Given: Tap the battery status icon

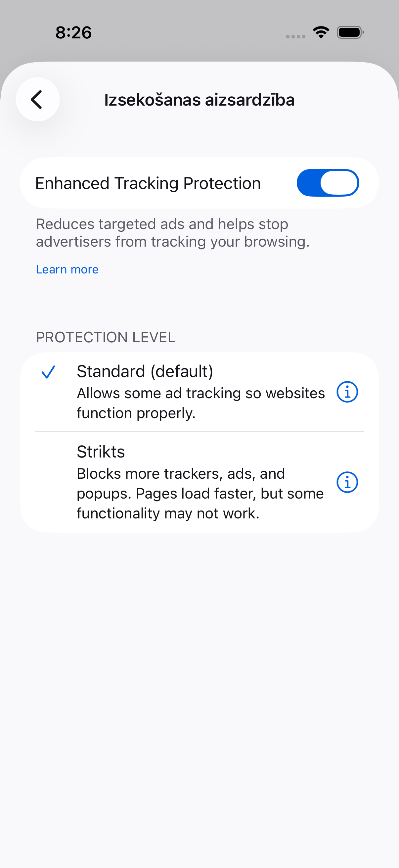Looking at the screenshot, I should pos(350,32).
